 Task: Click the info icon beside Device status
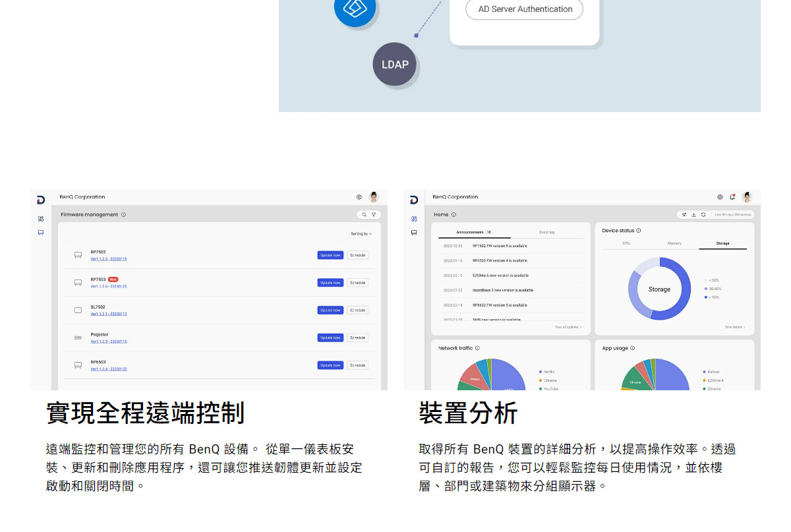(639, 231)
